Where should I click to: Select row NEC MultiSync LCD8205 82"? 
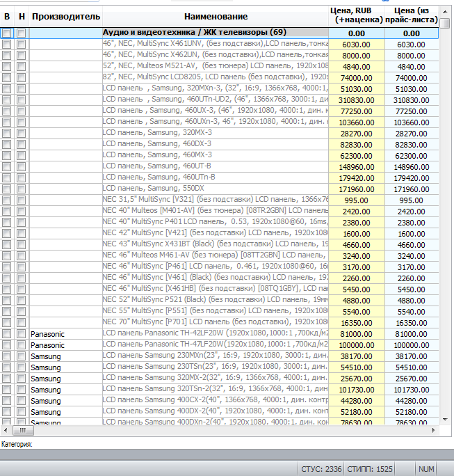[219, 78]
